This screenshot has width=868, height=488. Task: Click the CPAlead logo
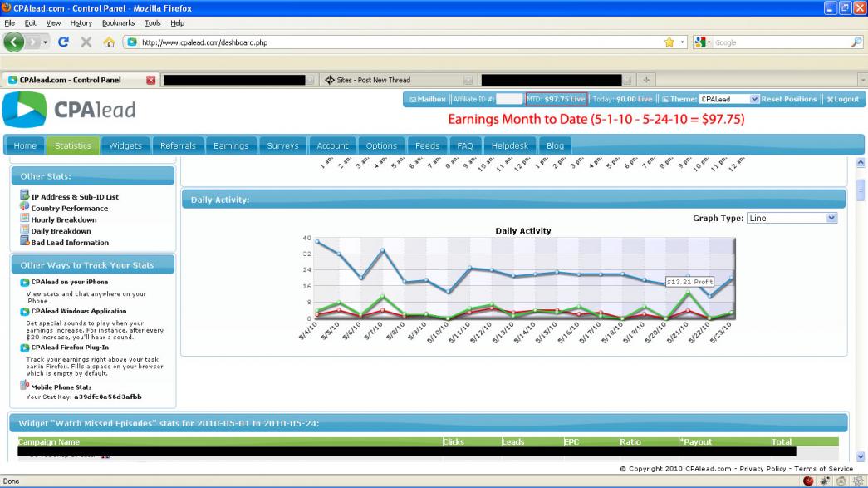point(70,110)
